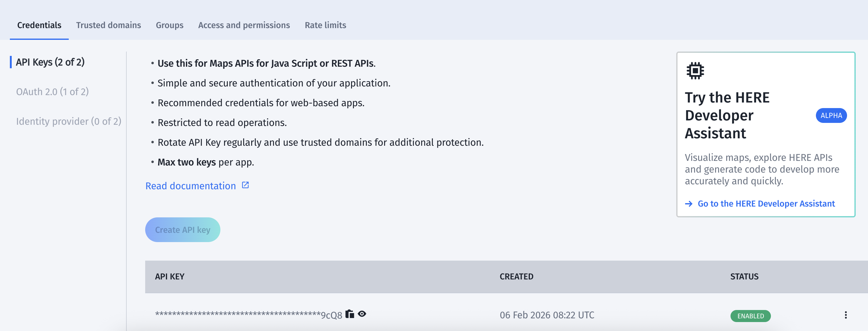The height and width of the screenshot is (331, 868).
Task: Open OAuth 2.0 (1 of 2) section
Action: pyautogui.click(x=52, y=91)
